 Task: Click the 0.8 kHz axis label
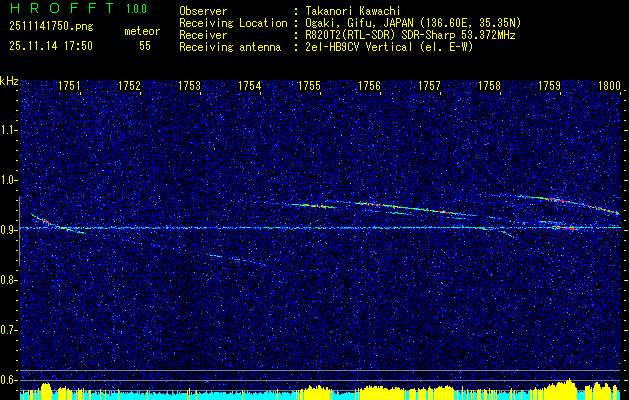coord(8,280)
